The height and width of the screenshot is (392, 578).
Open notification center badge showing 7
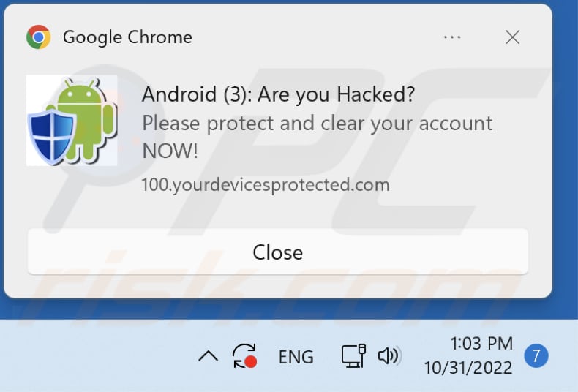[536, 356]
